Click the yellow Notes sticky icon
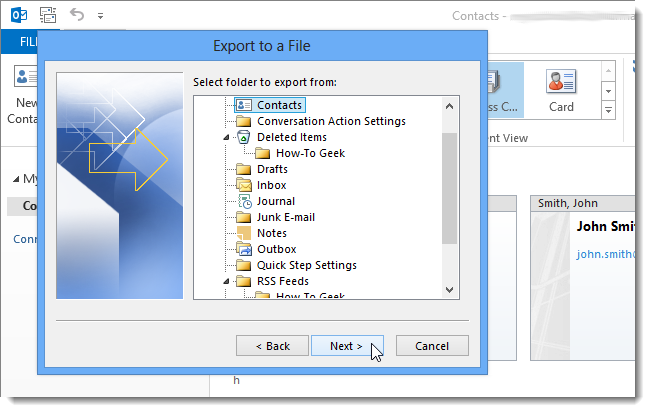Viewport: 650px width, 412px height. pyautogui.click(x=244, y=233)
